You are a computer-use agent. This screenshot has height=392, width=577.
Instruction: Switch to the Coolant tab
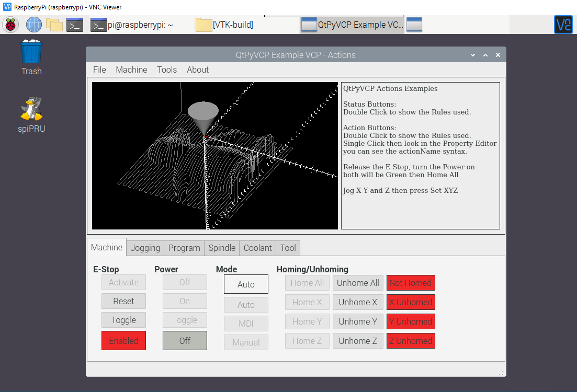257,248
